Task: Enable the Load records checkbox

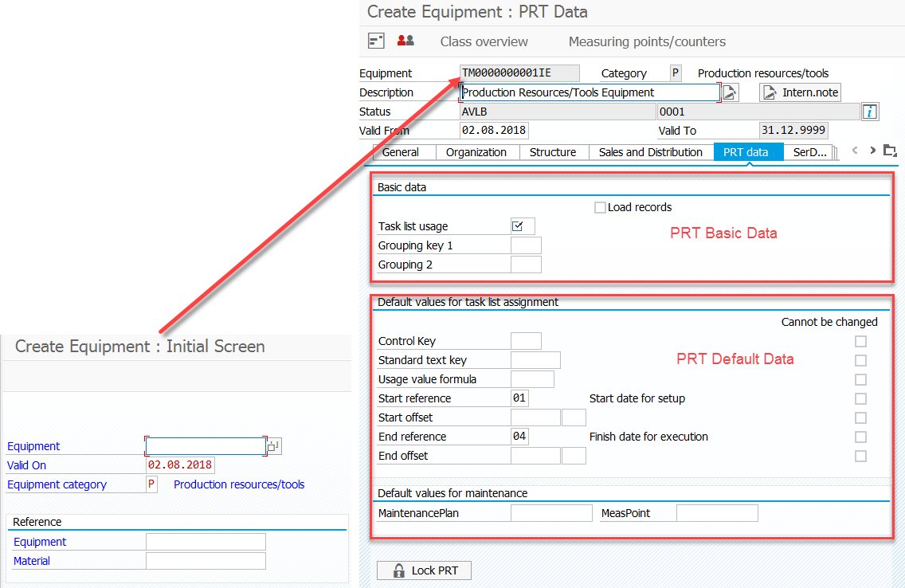Action: pos(600,208)
